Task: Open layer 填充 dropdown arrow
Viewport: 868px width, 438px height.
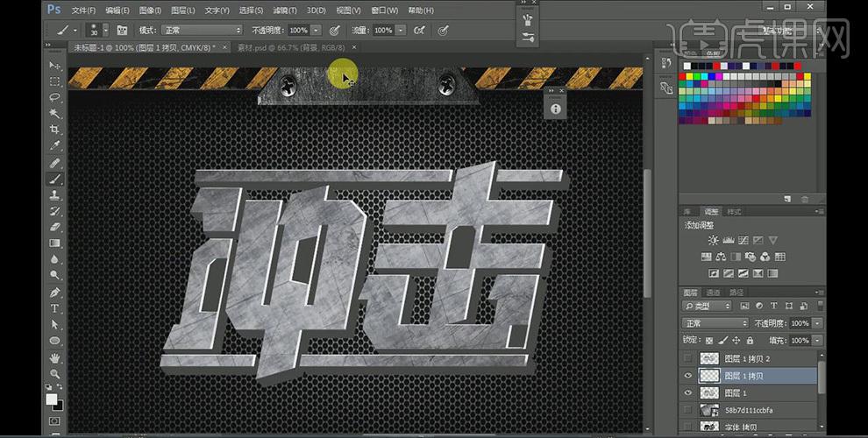Action: click(818, 341)
